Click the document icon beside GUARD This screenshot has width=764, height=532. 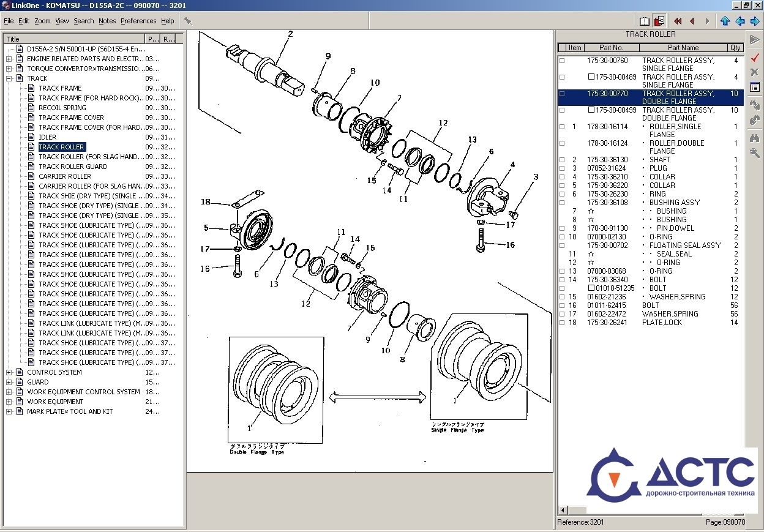point(20,382)
